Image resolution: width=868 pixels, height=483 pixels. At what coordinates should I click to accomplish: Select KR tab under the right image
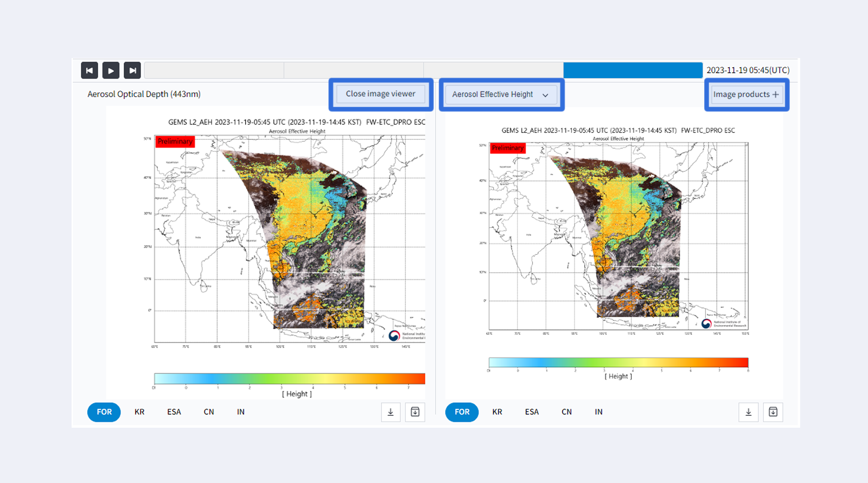497,412
